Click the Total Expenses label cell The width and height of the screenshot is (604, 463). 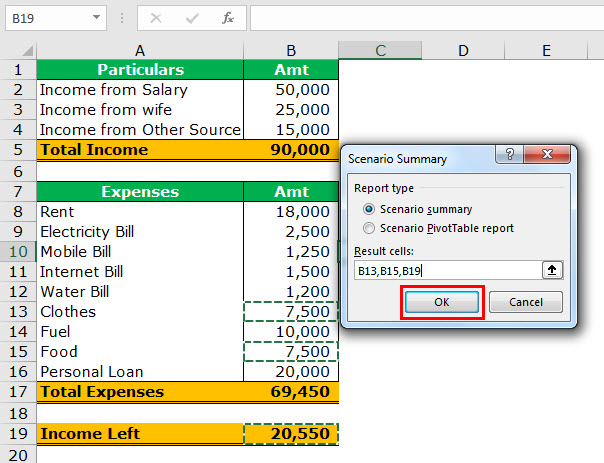coord(140,392)
